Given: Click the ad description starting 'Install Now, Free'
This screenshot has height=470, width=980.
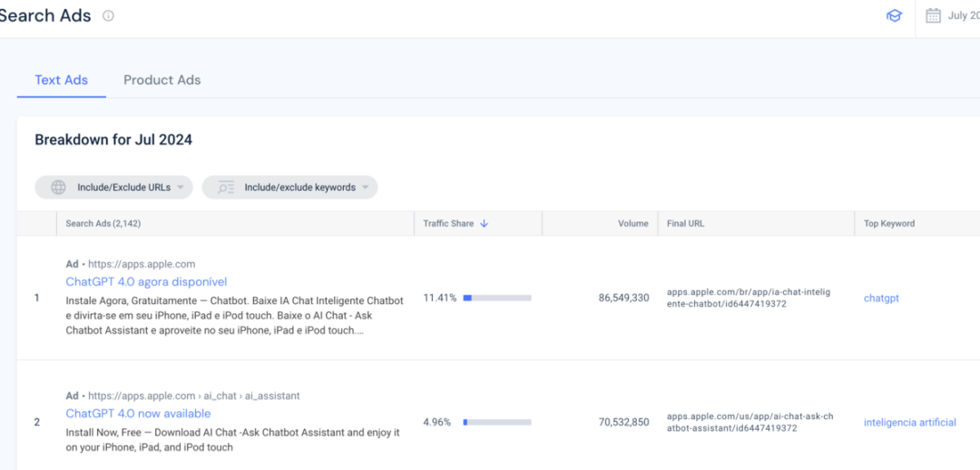Looking at the screenshot, I should tap(232, 440).
